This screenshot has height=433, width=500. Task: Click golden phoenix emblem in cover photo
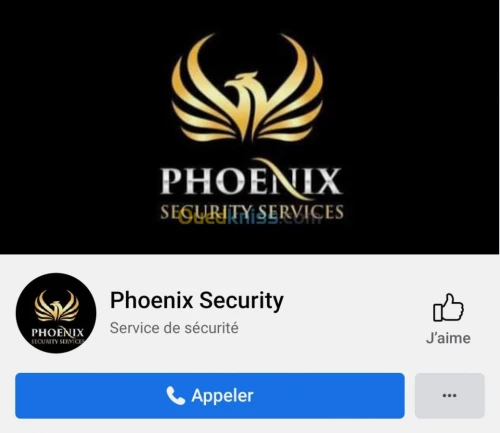(x=247, y=87)
